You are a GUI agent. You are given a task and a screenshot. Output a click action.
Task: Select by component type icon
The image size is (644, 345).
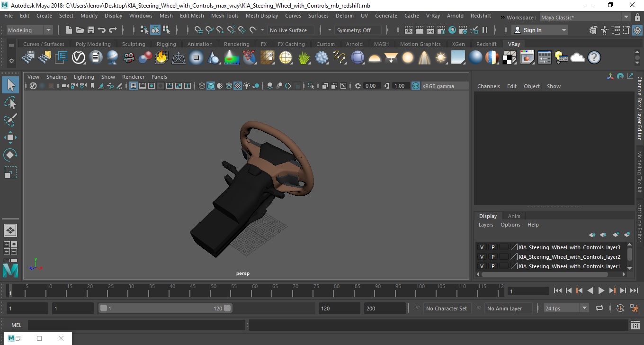166,30
